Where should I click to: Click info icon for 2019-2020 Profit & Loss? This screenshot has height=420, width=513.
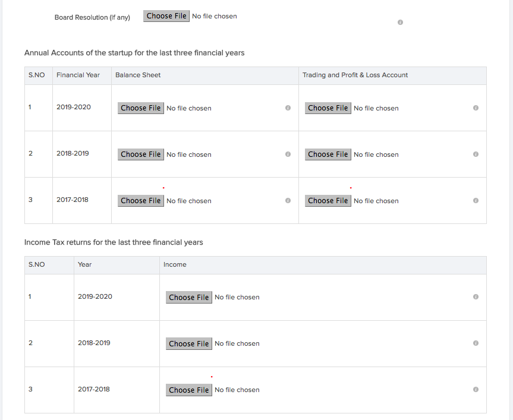476,108
